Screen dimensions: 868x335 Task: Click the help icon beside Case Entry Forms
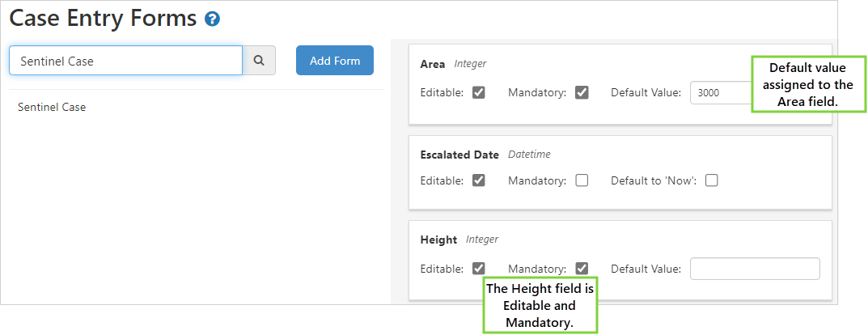(213, 19)
